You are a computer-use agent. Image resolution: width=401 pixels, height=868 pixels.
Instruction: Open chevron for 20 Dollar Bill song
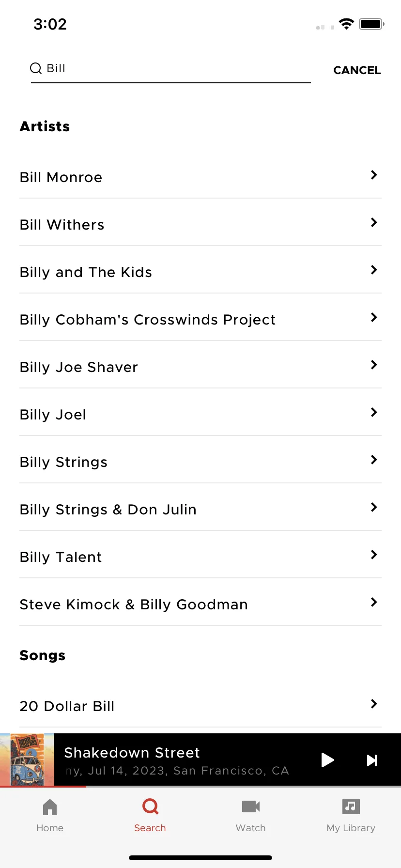click(374, 704)
